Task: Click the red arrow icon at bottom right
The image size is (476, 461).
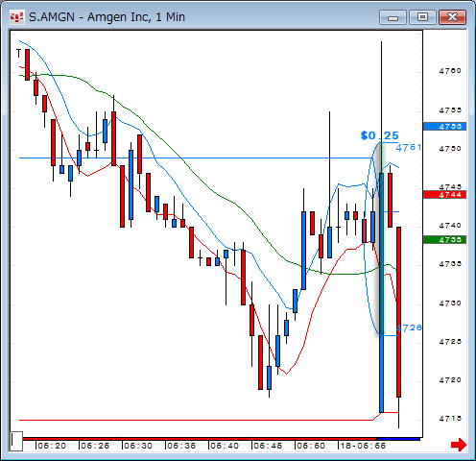Action: pyautogui.click(x=459, y=445)
